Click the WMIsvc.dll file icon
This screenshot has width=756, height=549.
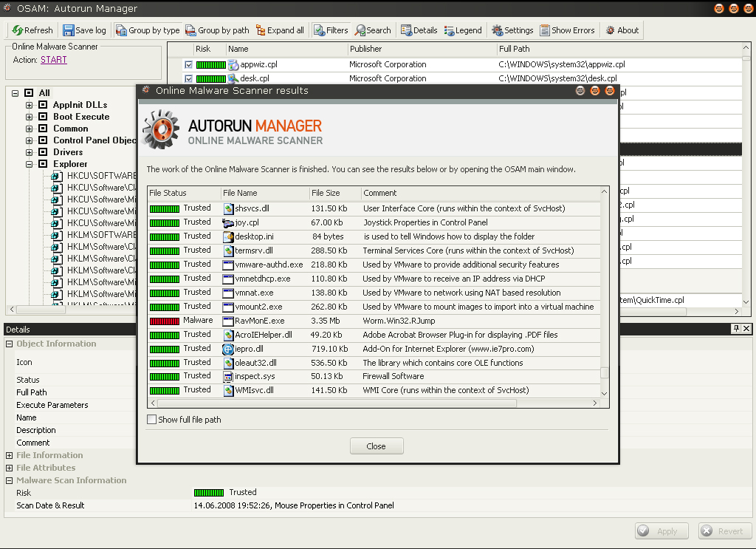[x=229, y=390]
